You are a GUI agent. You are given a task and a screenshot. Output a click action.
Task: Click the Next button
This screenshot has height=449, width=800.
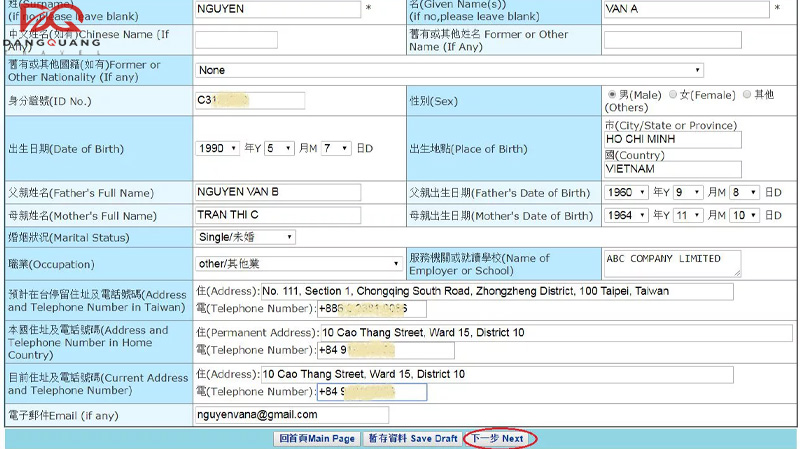(498, 439)
